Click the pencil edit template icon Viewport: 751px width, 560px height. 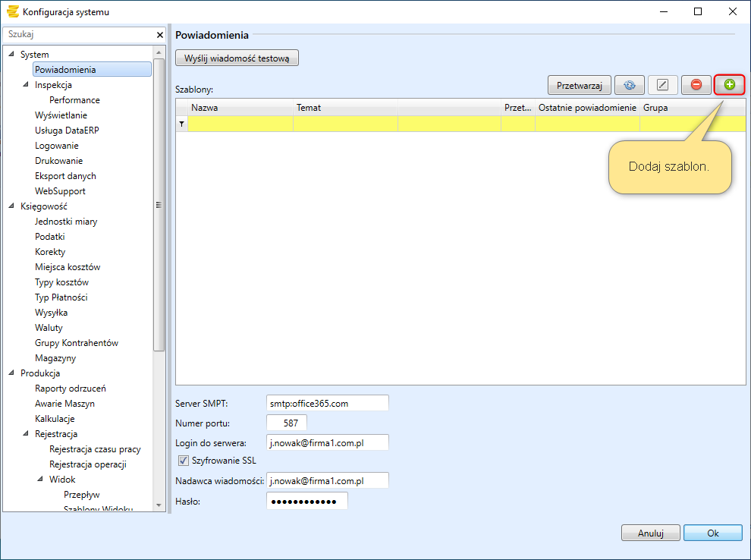[x=662, y=85]
